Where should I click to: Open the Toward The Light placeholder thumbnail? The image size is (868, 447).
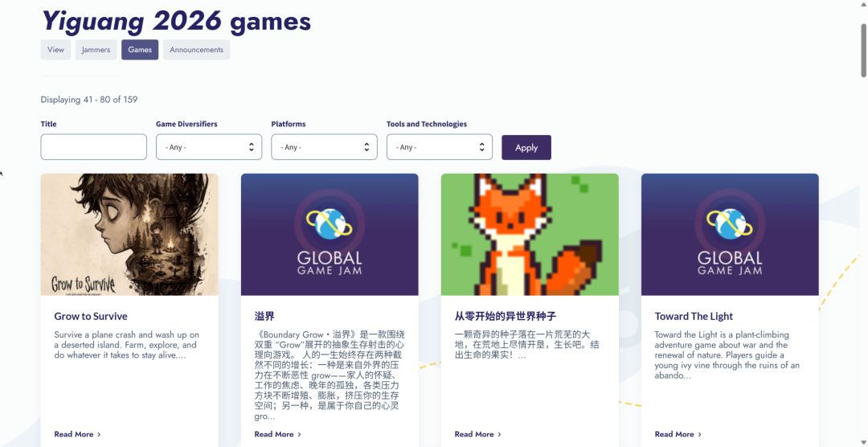coord(730,234)
